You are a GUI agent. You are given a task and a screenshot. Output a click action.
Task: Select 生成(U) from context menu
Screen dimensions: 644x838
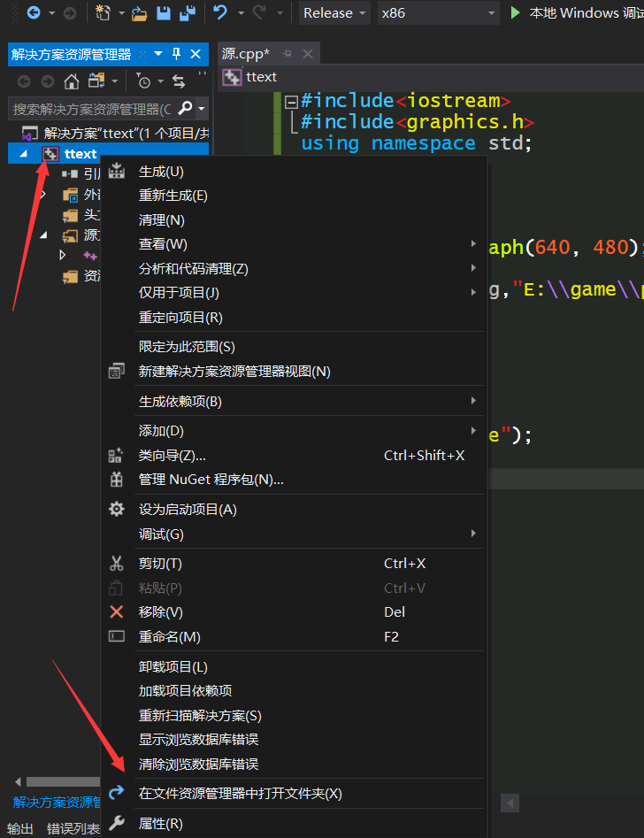click(294, 172)
